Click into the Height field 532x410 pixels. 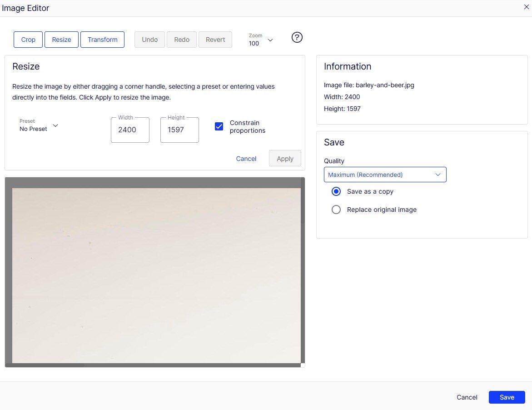coord(179,130)
